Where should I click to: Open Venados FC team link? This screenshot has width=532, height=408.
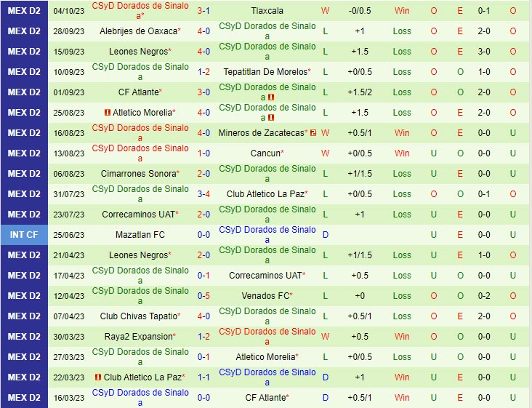(x=265, y=296)
